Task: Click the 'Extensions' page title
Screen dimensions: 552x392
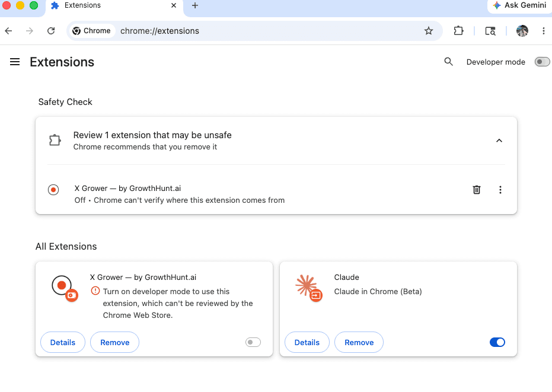Action: tap(62, 62)
